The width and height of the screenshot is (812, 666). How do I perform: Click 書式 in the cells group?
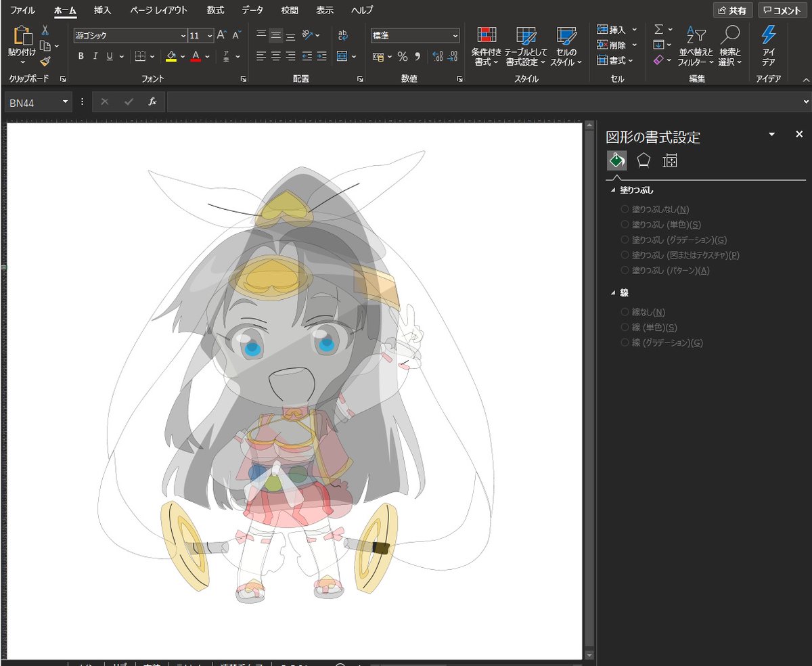coord(615,61)
